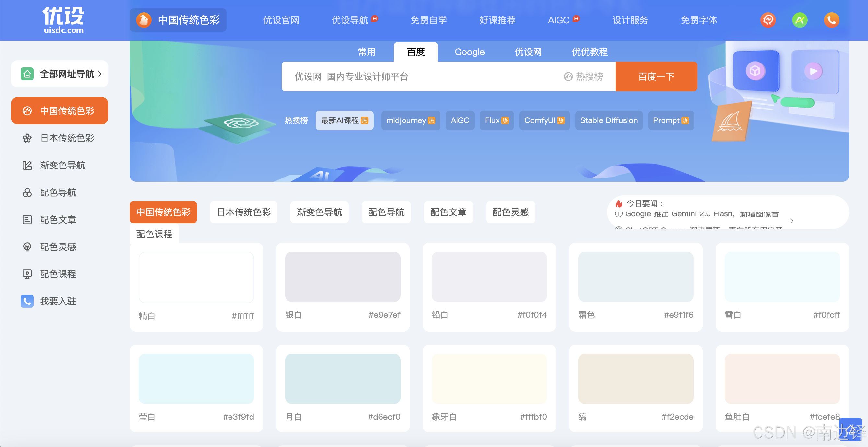Screen dimensions: 868x447
Task: Click the flower icon beside 日本传统色彩
Action: click(x=27, y=138)
